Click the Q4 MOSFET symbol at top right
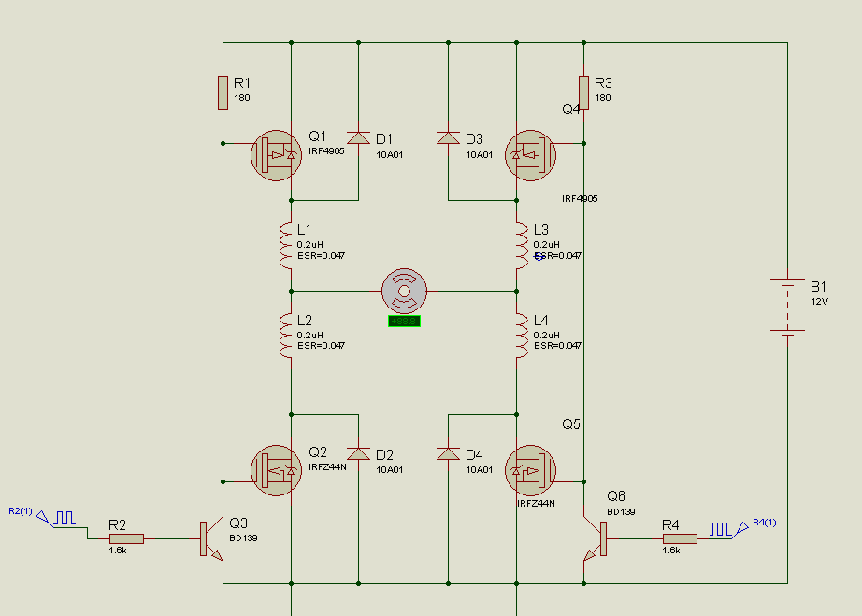This screenshot has width=862, height=616. coord(530,155)
